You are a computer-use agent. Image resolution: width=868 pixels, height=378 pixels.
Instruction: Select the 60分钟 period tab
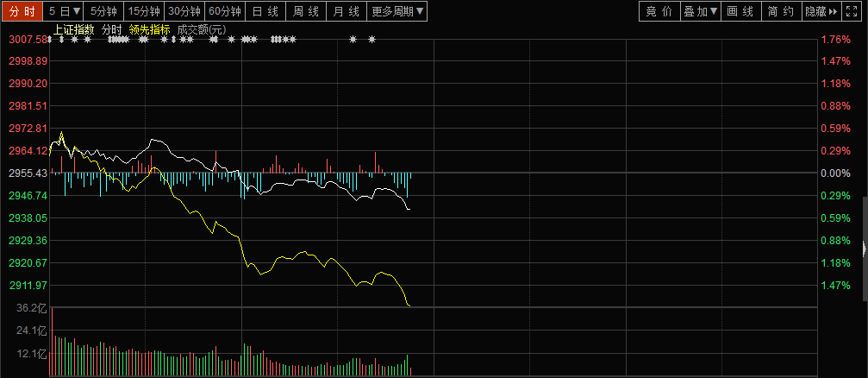pyautogui.click(x=226, y=11)
